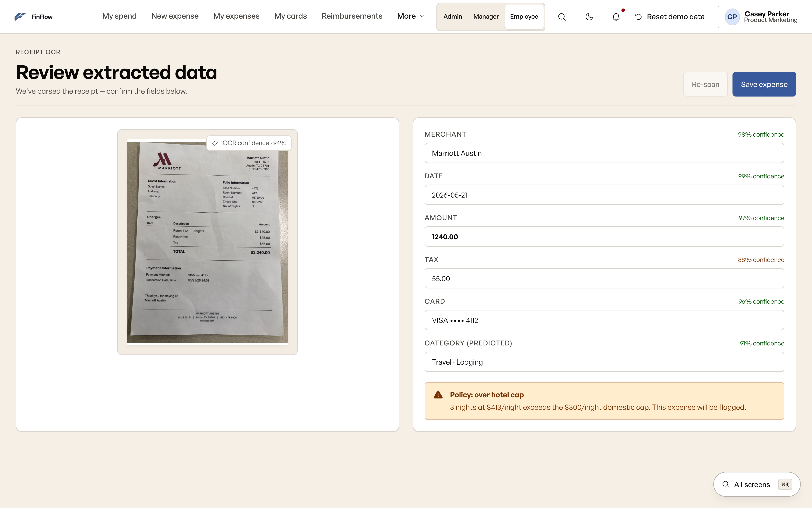Click the Casey Parker profile name

[x=767, y=14]
